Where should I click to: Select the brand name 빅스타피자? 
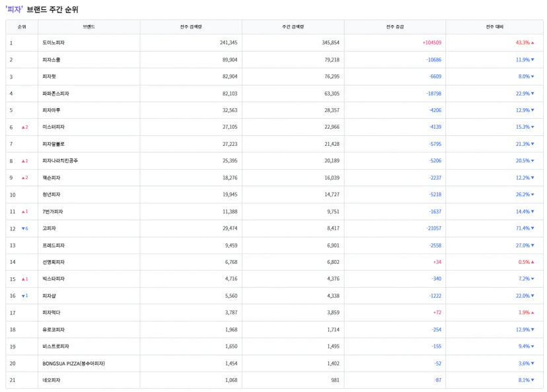pyautogui.click(x=54, y=278)
